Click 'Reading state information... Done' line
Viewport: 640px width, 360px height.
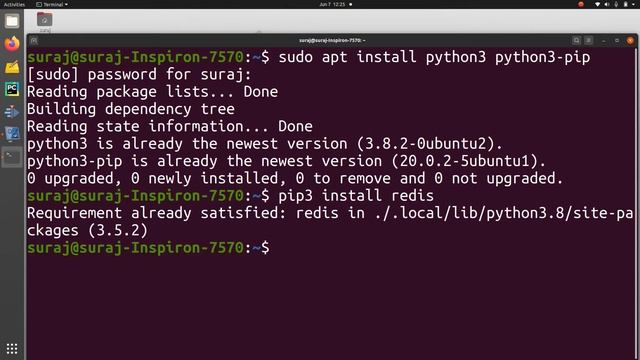pos(170,127)
